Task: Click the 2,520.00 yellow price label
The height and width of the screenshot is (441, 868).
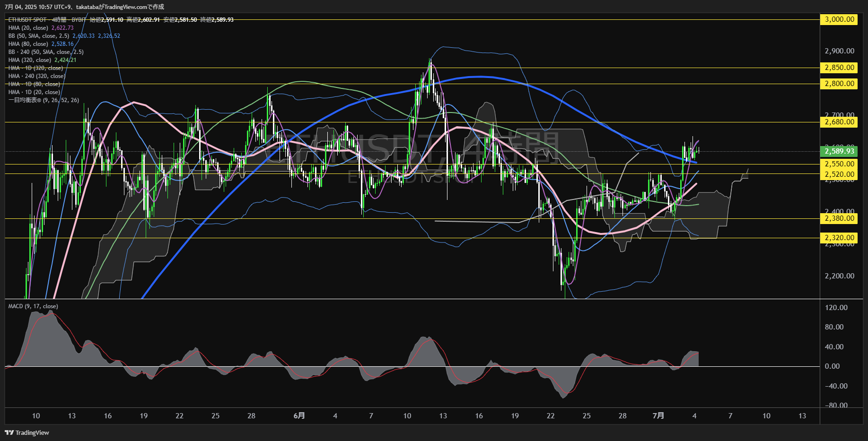Action: click(839, 174)
